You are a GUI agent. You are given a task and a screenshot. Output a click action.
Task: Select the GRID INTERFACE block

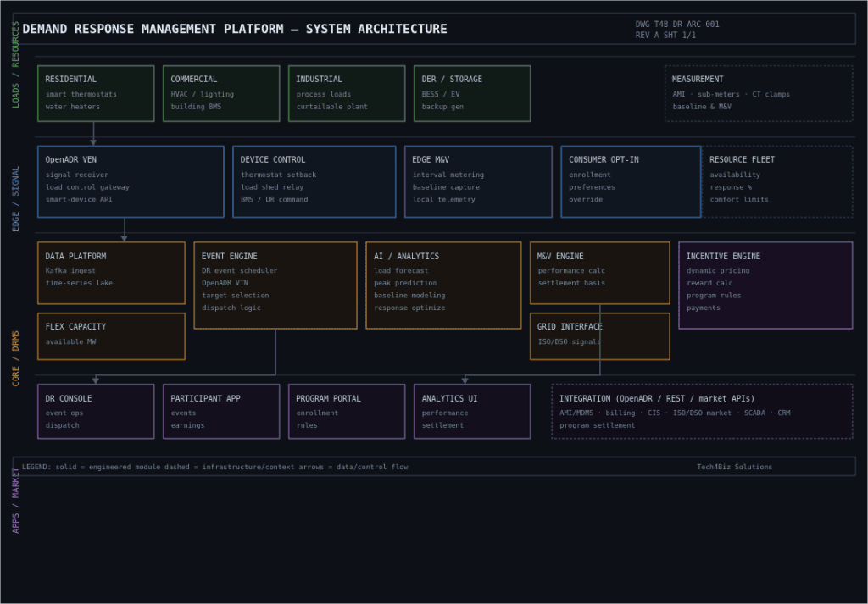pos(600,336)
